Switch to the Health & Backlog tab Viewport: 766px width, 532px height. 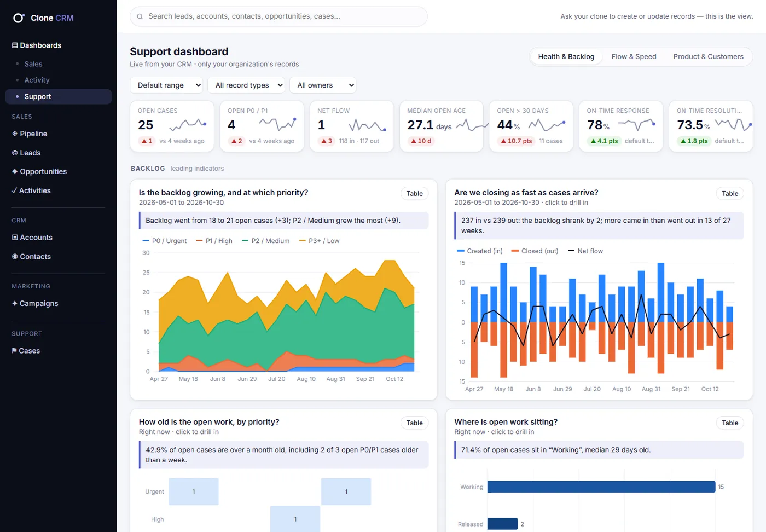tap(566, 56)
